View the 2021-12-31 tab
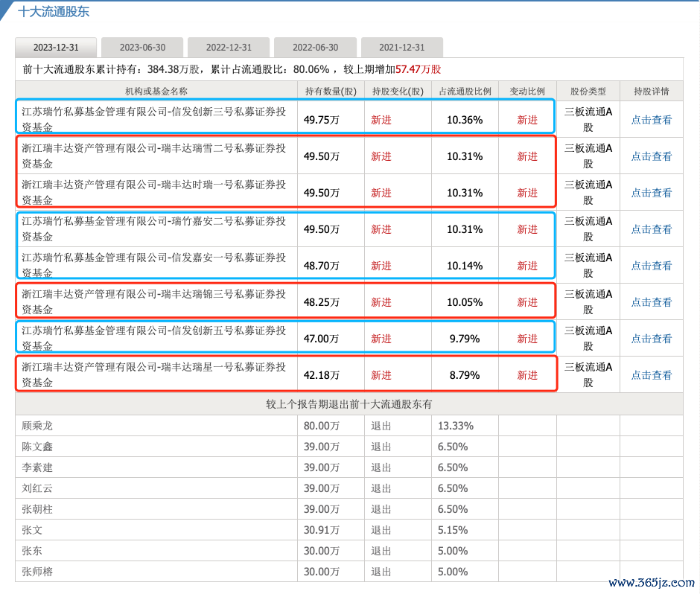700x594 pixels. pyautogui.click(x=402, y=48)
